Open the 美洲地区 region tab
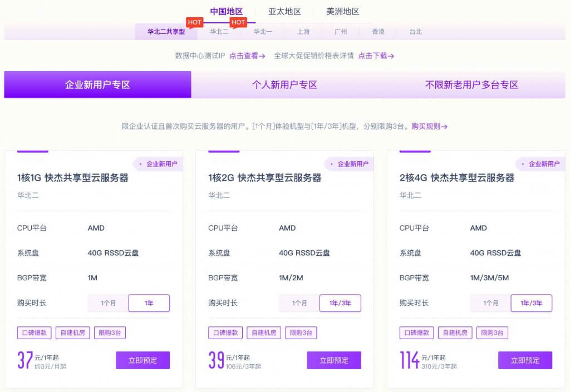Screen dimensions: 570x392 [342, 11]
